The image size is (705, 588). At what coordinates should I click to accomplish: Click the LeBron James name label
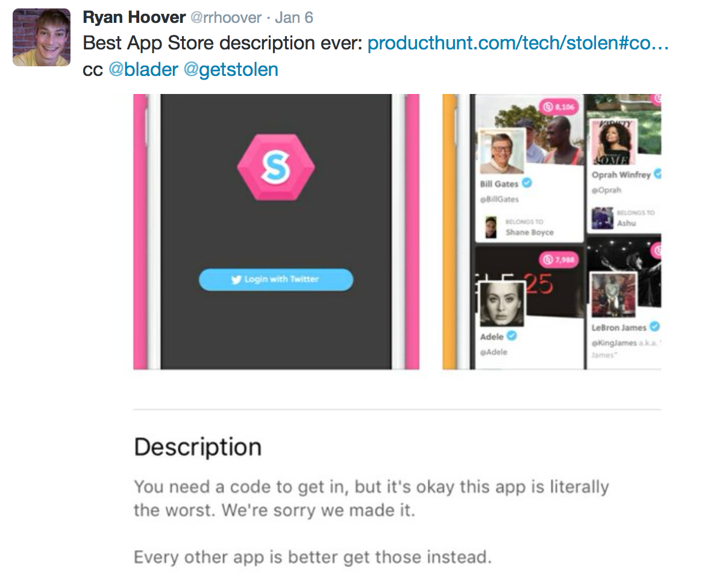(619, 328)
